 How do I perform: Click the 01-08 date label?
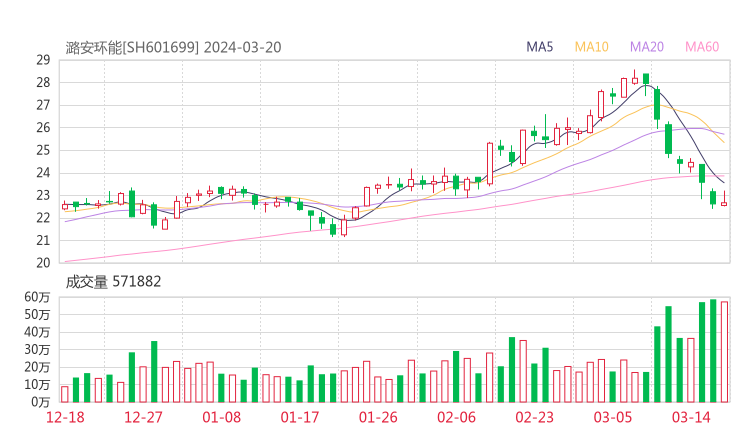click(x=221, y=417)
